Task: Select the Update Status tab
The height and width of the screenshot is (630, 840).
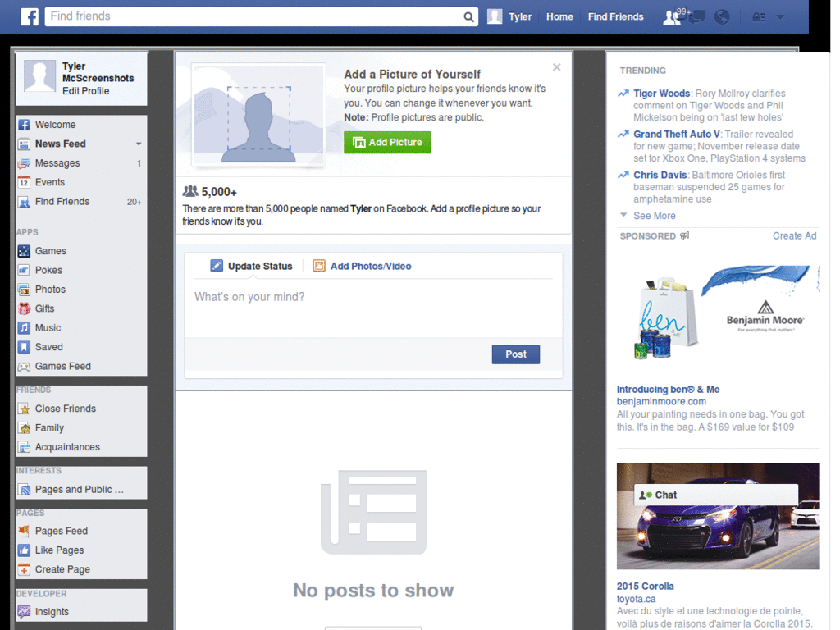Action: pos(251,266)
